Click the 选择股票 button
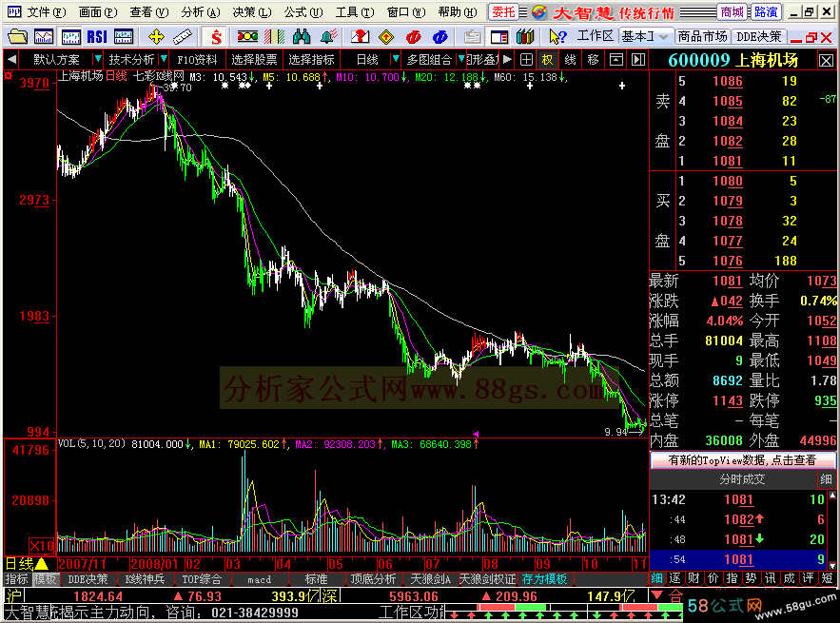Image resolution: width=840 pixels, height=623 pixels. [x=254, y=60]
